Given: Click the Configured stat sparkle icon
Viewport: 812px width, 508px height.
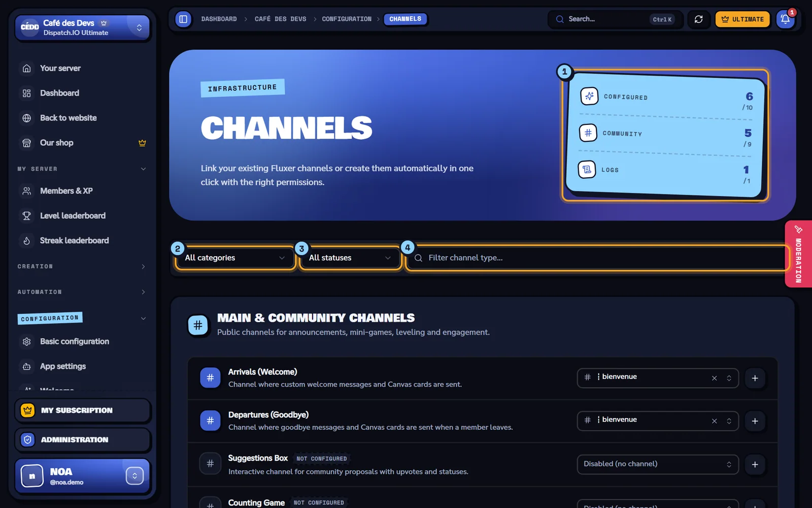Looking at the screenshot, I should click(x=589, y=96).
